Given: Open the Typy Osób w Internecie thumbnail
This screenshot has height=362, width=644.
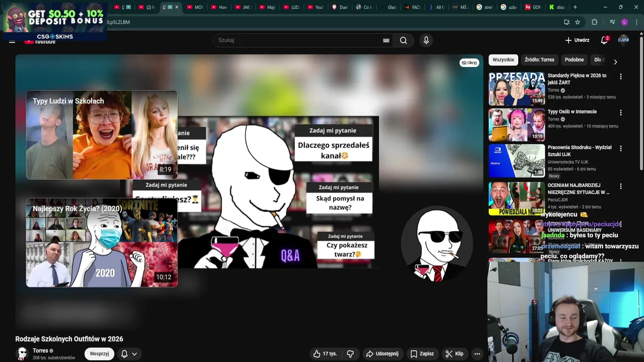Looking at the screenshot, I should [517, 125].
